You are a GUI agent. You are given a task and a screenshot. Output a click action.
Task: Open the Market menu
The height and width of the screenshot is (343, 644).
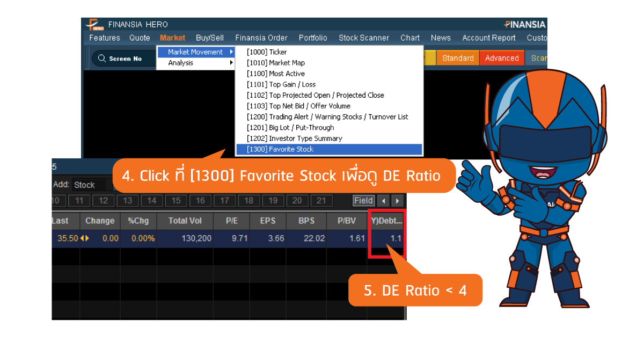coord(172,38)
